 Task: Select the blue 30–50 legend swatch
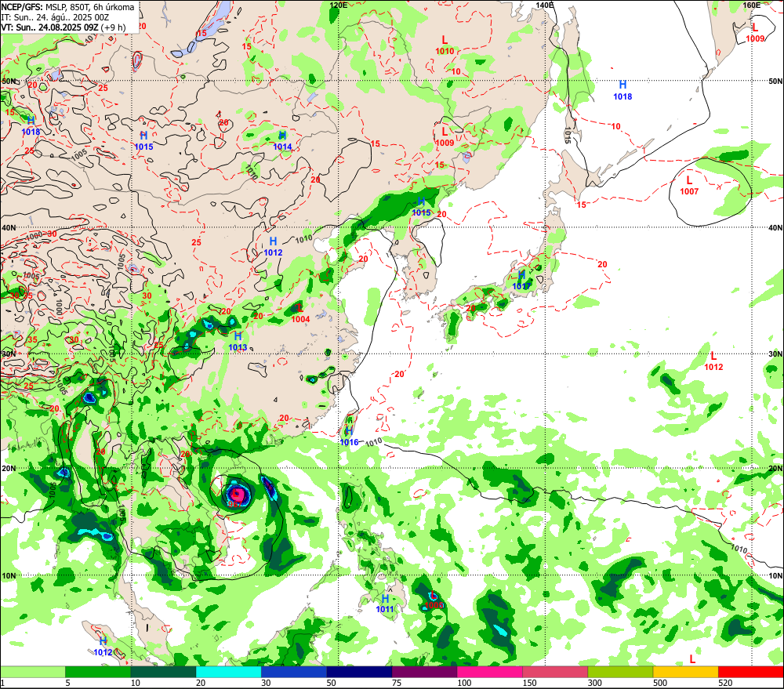pos(294,672)
